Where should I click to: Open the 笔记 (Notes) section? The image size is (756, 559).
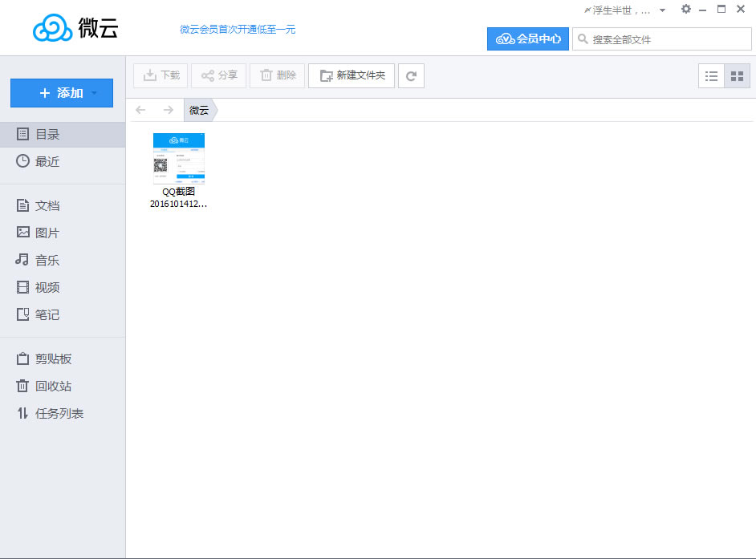47,314
